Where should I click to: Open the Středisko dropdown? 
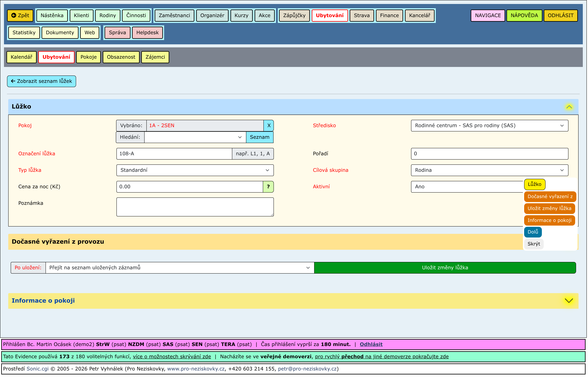click(x=489, y=125)
